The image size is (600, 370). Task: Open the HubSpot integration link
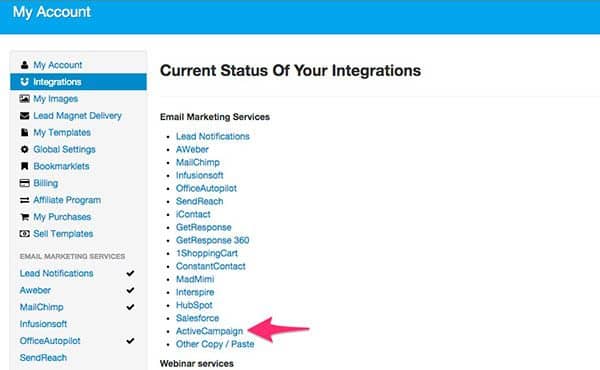pos(194,305)
